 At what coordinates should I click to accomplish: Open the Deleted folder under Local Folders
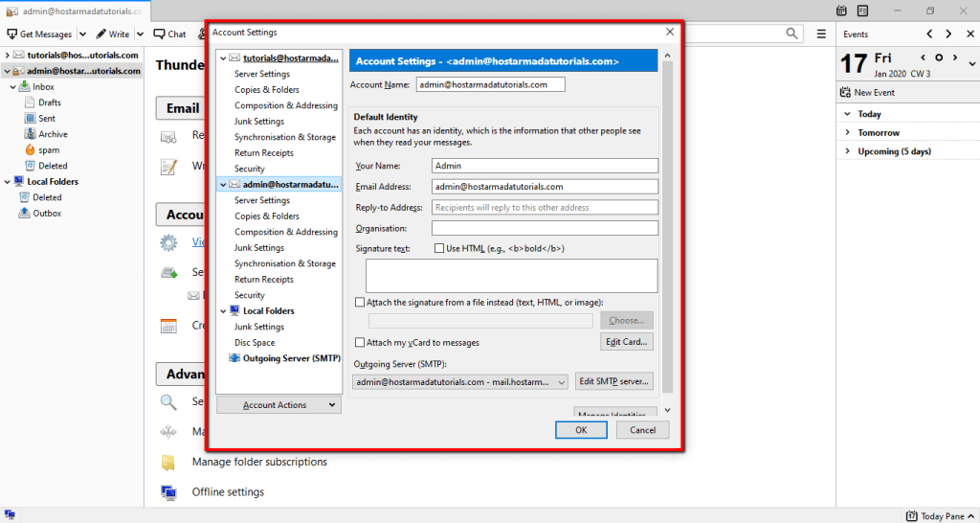tap(47, 197)
